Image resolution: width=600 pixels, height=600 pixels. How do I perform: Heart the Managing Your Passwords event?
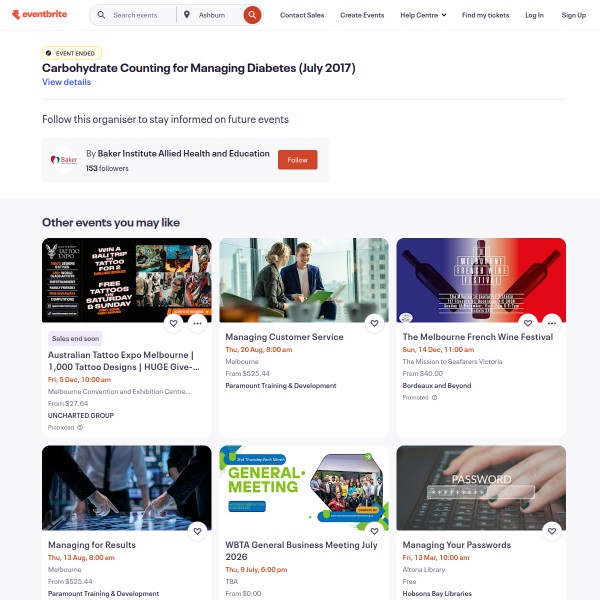[x=552, y=531]
